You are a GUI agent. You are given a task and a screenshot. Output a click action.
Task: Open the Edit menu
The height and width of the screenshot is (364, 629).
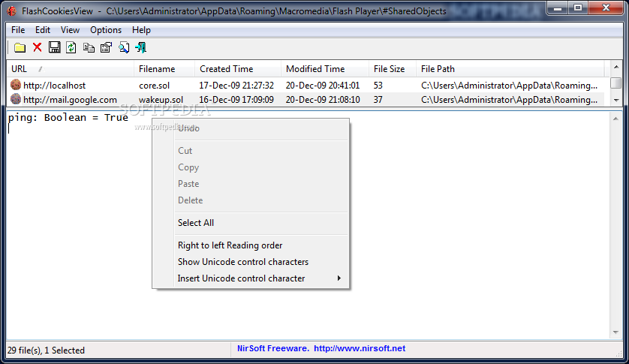click(43, 30)
